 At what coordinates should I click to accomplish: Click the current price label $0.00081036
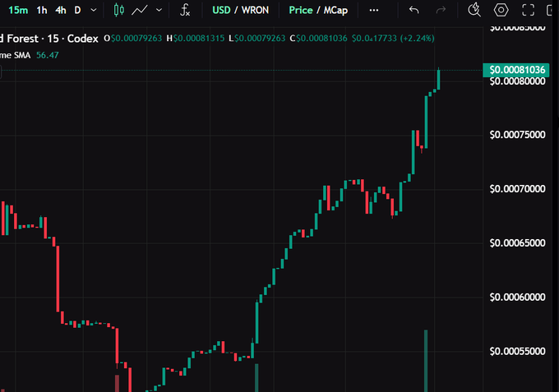pyautogui.click(x=516, y=70)
